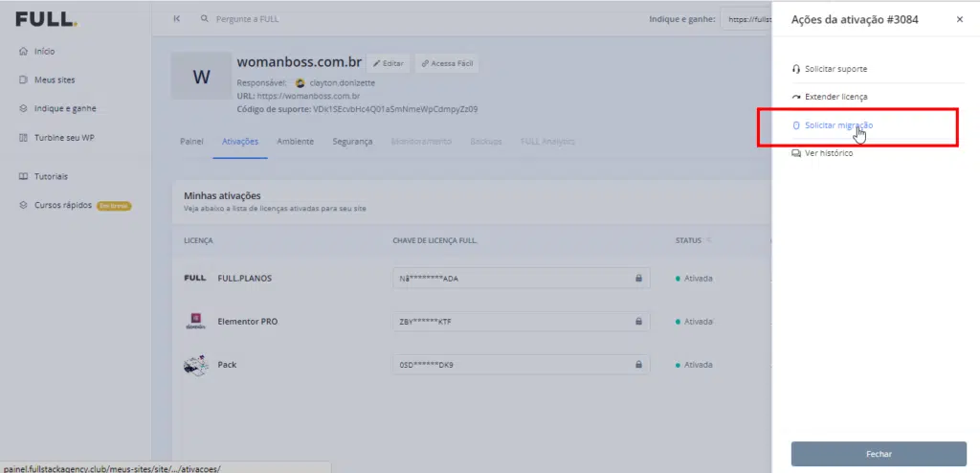Image resolution: width=980 pixels, height=473 pixels.
Task: Click the book icon beside Tutoriais
Action: click(24, 176)
